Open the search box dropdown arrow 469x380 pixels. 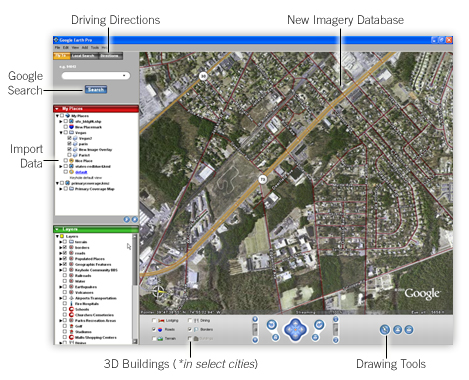[x=124, y=76]
